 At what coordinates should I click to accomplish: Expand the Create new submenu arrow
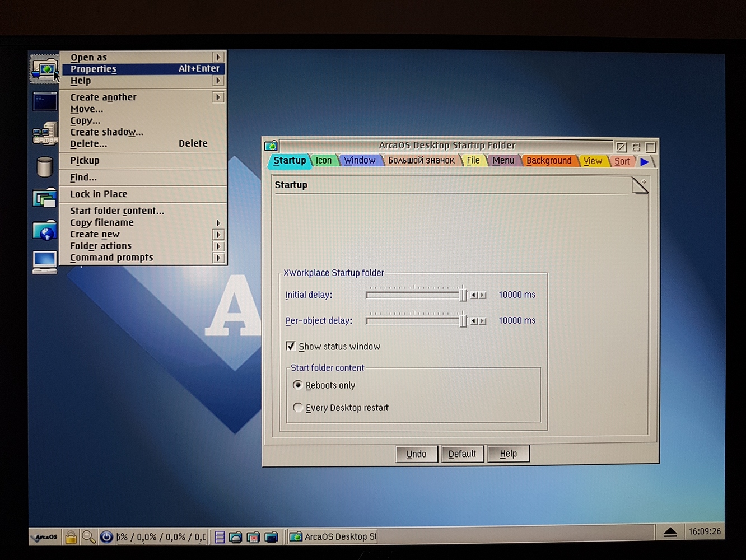click(x=218, y=235)
